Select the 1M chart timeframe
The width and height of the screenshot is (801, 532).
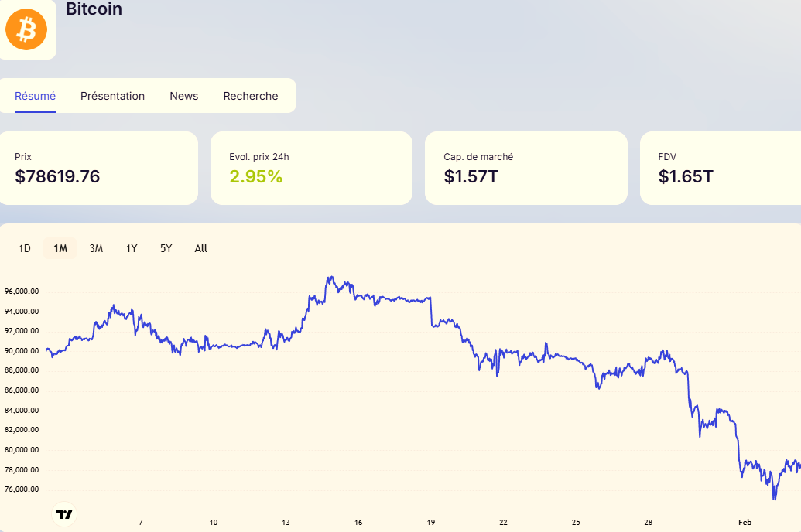[x=60, y=248]
